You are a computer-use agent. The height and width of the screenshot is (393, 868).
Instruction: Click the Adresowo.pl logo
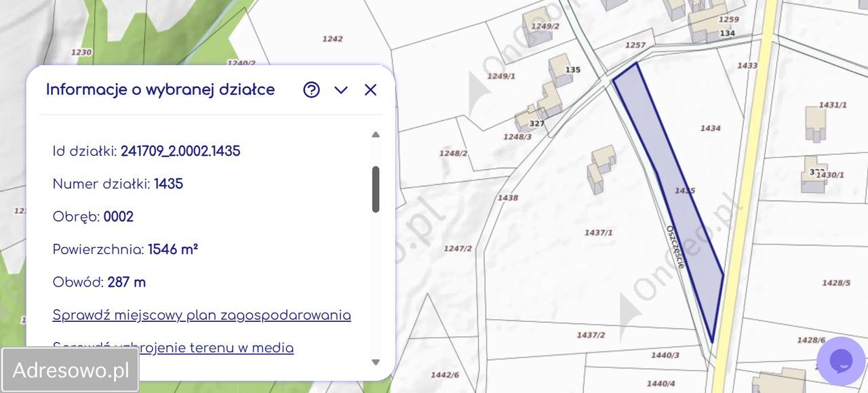[70, 370]
